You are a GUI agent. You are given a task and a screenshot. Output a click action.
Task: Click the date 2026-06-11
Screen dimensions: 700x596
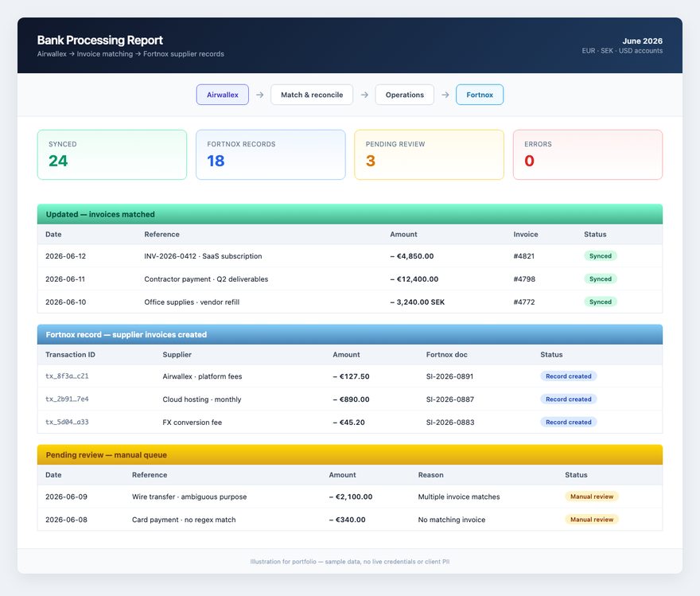pos(65,279)
